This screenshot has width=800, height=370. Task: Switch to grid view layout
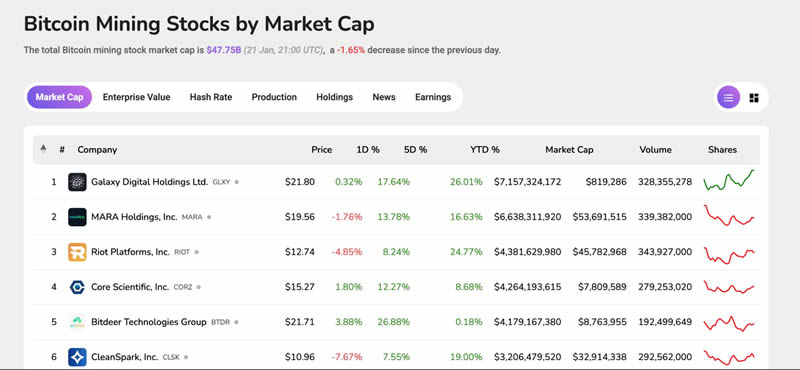[754, 97]
